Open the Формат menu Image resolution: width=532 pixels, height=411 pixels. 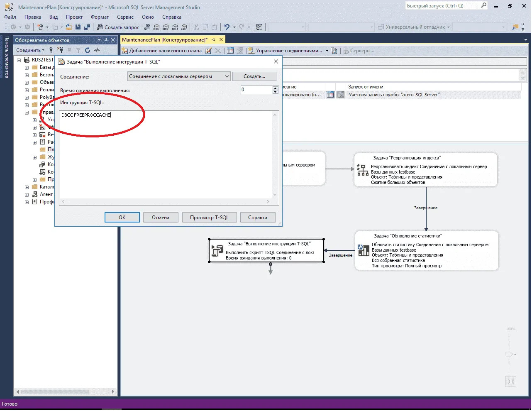click(x=100, y=17)
